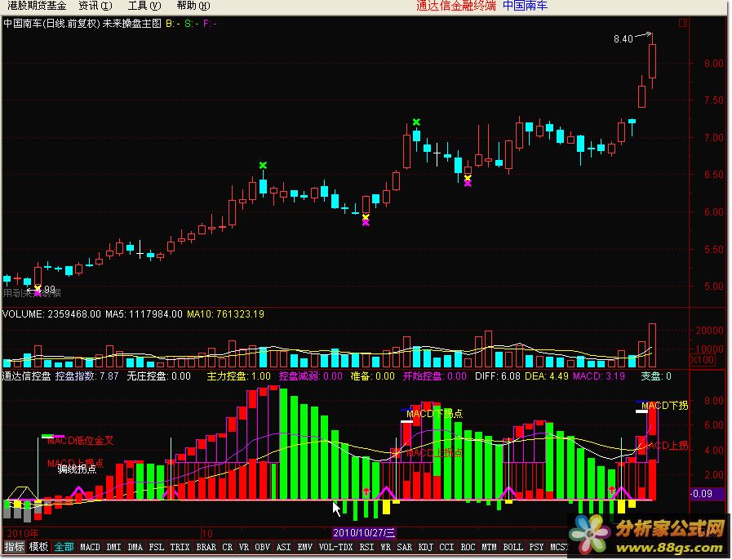The height and width of the screenshot is (560, 732).
Task: Click the VOLUME: 2359468.00 readout
Action: click(x=51, y=313)
